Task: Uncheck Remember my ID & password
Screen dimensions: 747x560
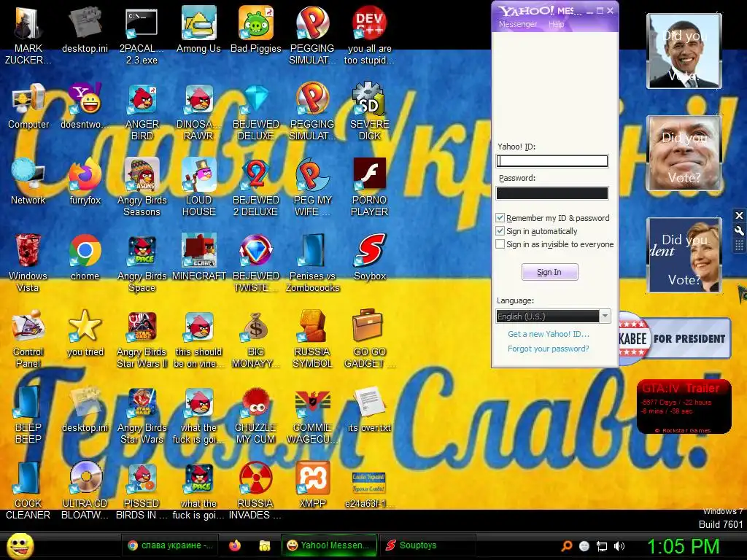Action: (x=500, y=218)
